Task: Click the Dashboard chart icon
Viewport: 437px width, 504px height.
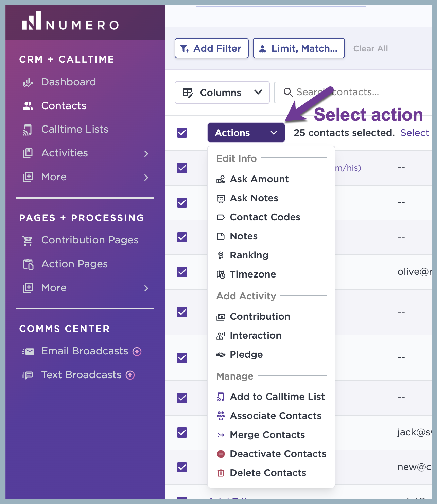Action: tap(28, 82)
